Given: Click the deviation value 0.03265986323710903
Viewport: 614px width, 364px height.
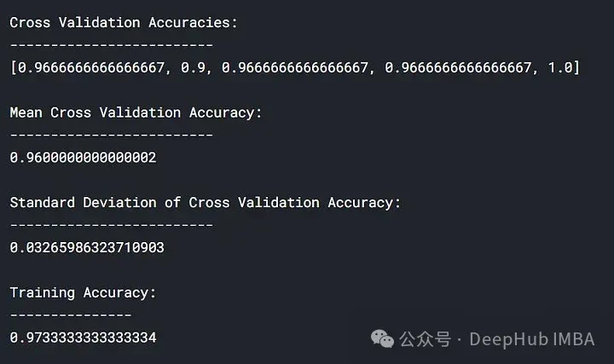Looking at the screenshot, I should coord(87,248).
